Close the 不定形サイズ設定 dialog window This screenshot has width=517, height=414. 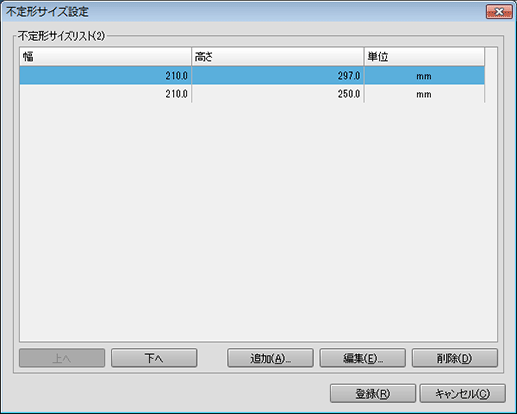pyautogui.click(x=499, y=12)
